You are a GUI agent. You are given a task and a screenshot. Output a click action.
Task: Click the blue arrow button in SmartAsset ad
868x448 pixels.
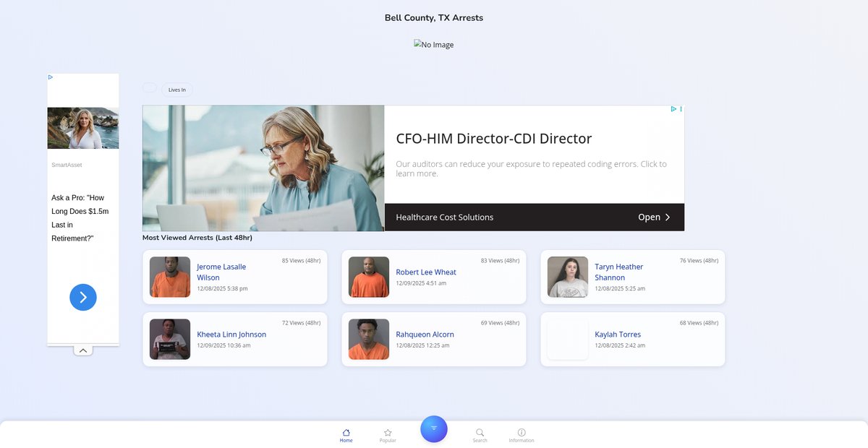[83, 297]
